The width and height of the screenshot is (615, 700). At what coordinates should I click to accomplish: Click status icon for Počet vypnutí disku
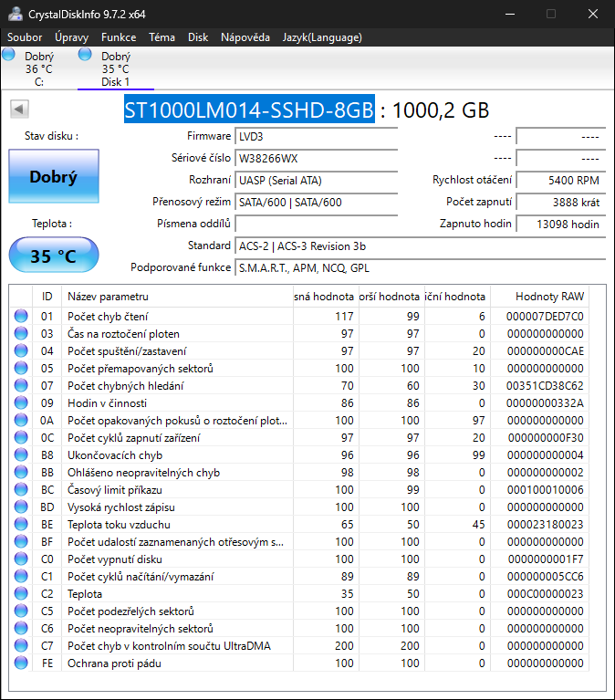21,559
